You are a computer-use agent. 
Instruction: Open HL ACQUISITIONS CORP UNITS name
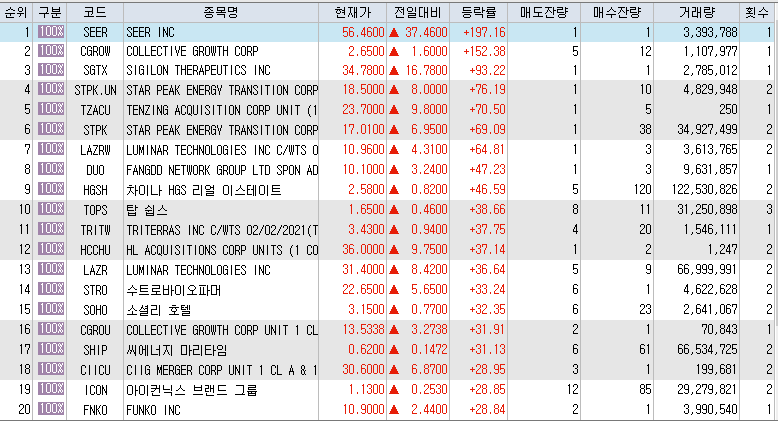coord(222,250)
